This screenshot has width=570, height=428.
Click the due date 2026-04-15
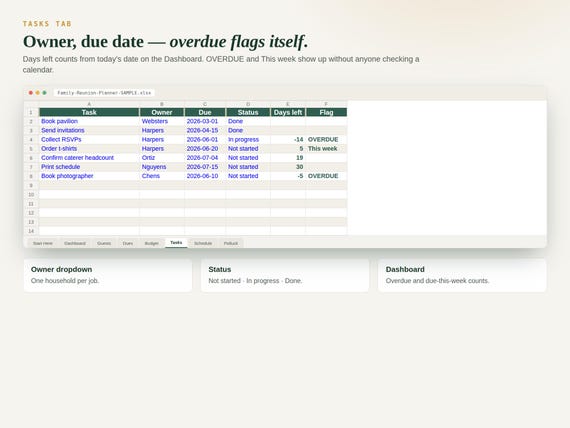click(205, 130)
